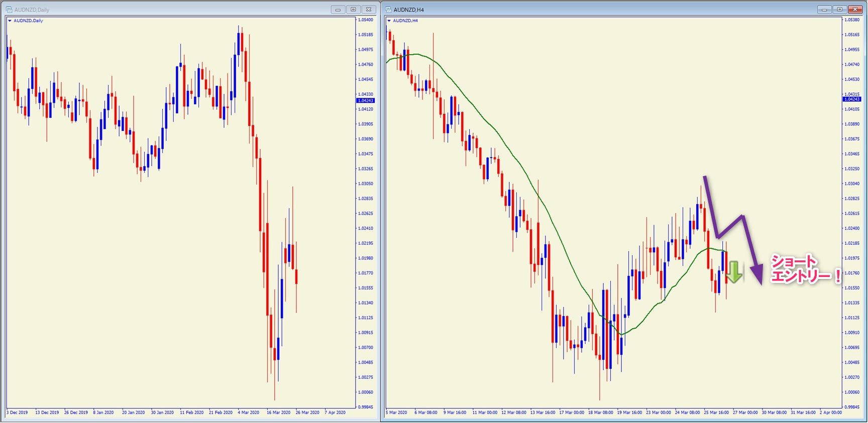Click the 1.04530 price label on the H4 scale
Image resolution: width=868 pixels, height=423 pixels.
point(852,79)
